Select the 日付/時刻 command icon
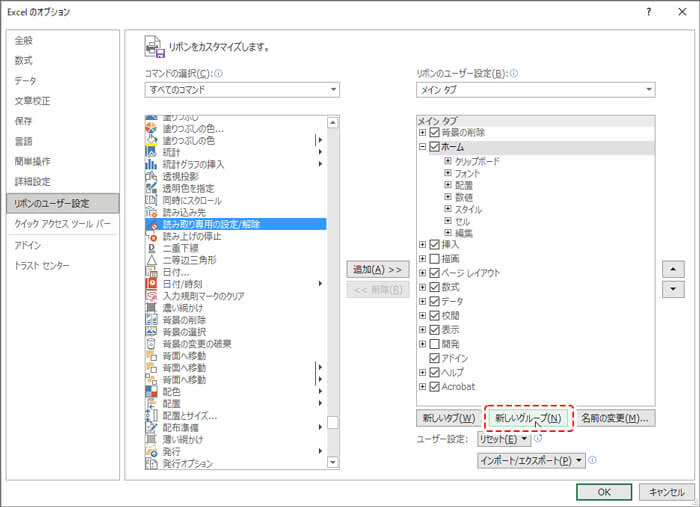 click(x=151, y=284)
